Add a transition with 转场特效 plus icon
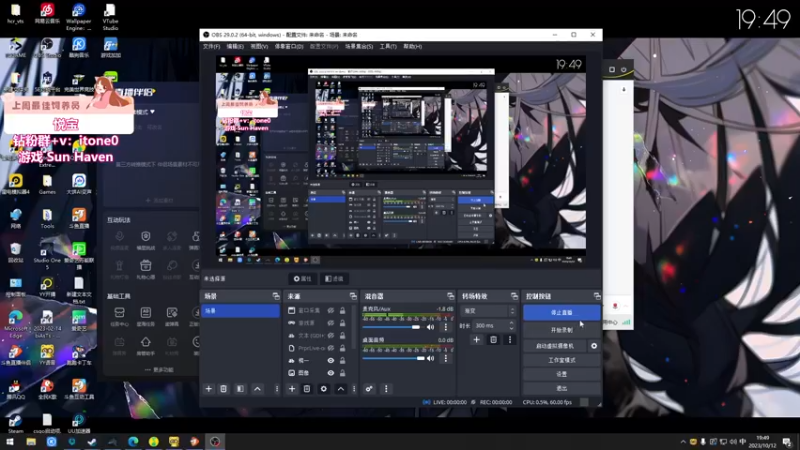Viewport: 800px width, 450px height. pyautogui.click(x=476, y=339)
